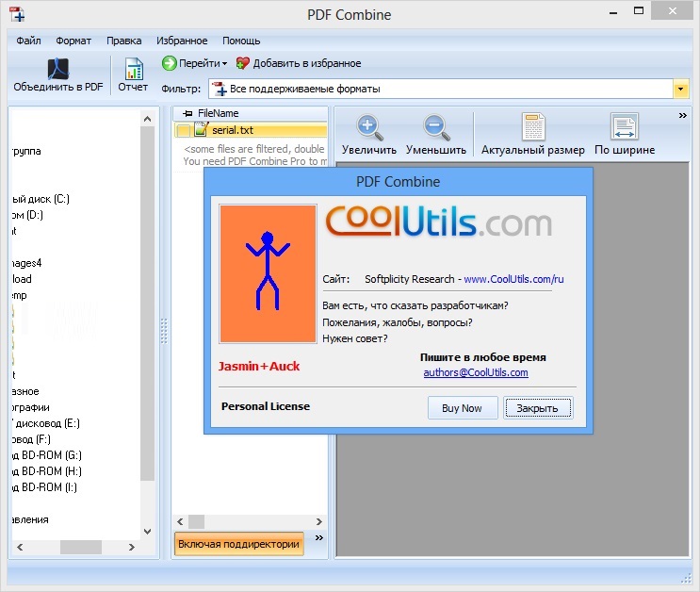Expand the Перейти dropdown arrow
This screenshot has width=700, height=592.
click(x=224, y=63)
